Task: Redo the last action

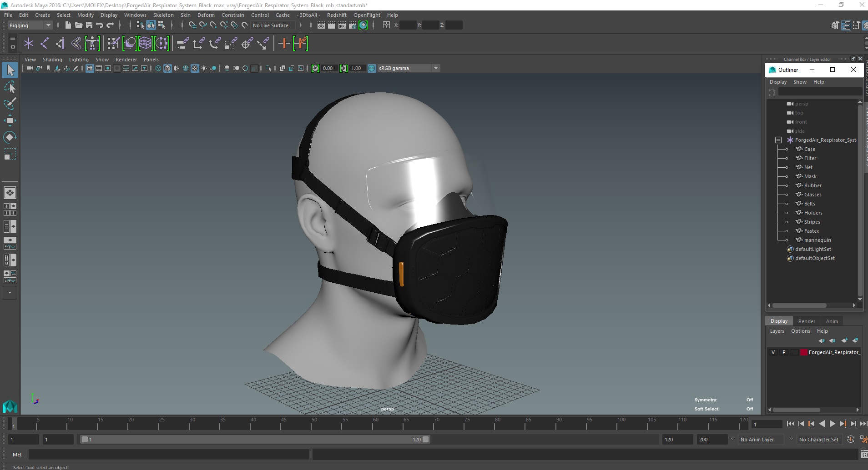Action: tap(110, 25)
